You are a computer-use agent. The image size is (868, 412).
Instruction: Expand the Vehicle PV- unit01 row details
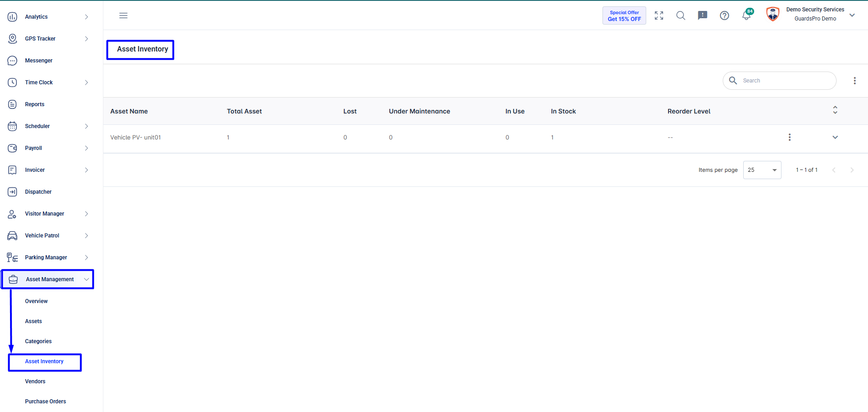pyautogui.click(x=835, y=137)
